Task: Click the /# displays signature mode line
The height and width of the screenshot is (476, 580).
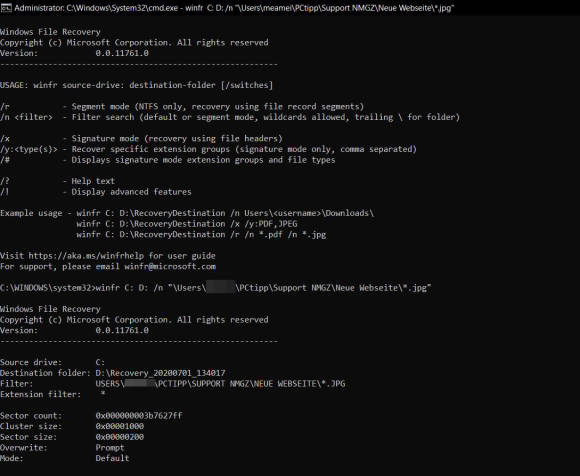Action: (x=168, y=160)
